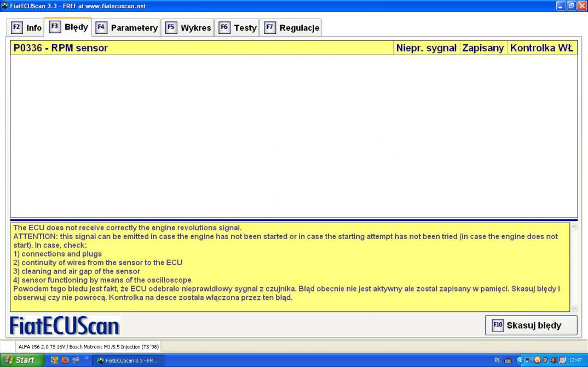
Task: Click the description scrollbar up arrow
Action: pyautogui.click(x=574, y=226)
